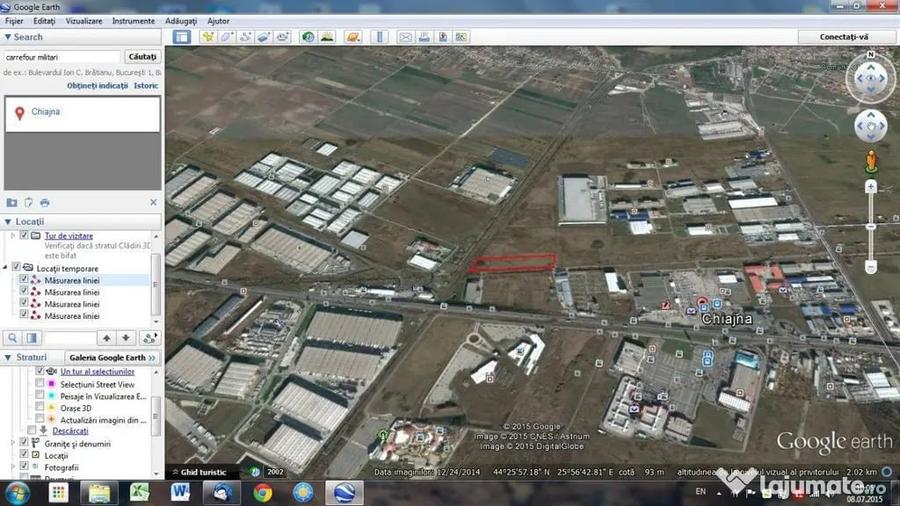The height and width of the screenshot is (506, 900).
Task: Click the Email toolbar icon
Action: point(405,37)
